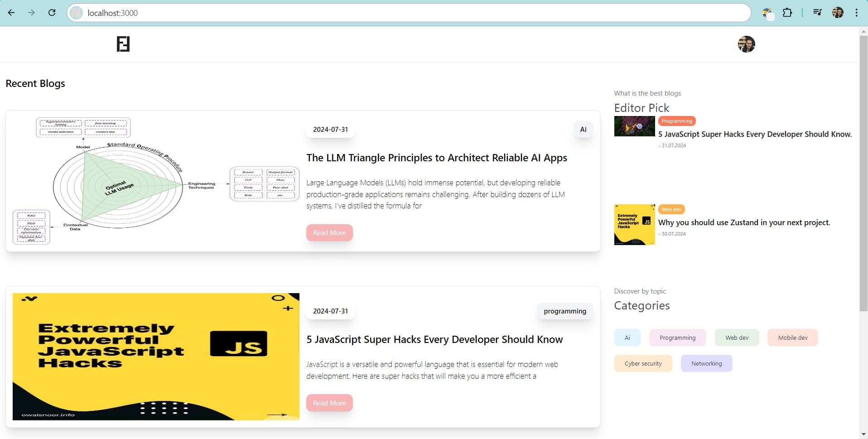Open the user profile avatar in header
Screen dimensions: 868x439
[x=746, y=44]
